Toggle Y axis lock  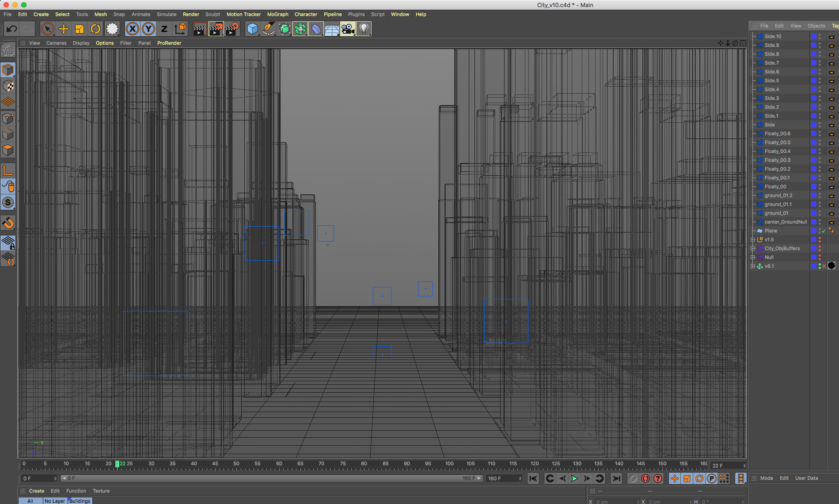point(148,29)
